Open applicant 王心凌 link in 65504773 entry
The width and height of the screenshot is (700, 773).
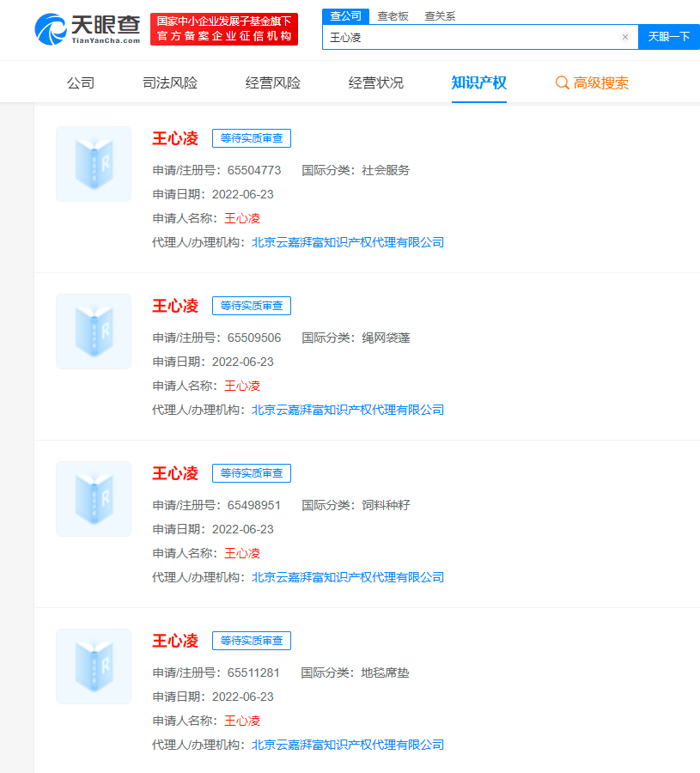point(242,218)
